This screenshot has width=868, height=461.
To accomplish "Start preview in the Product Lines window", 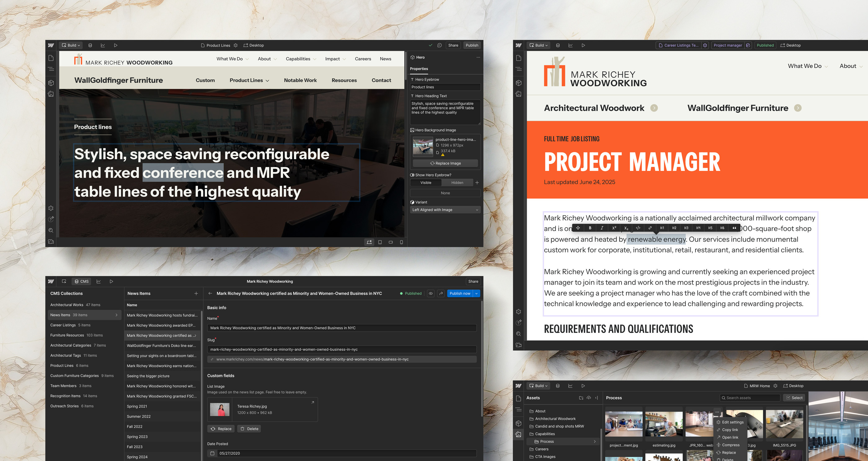I will pyautogui.click(x=116, y=45).
